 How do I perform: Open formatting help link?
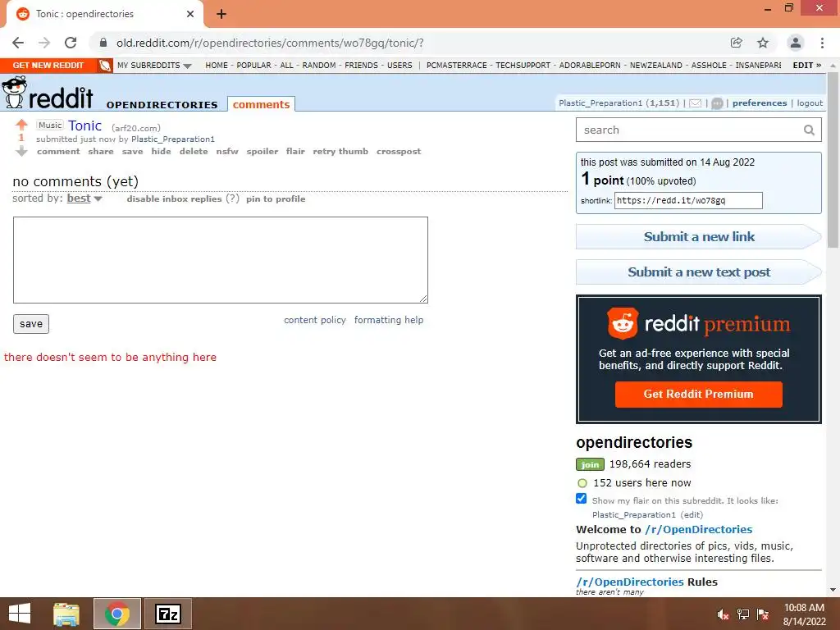tap(388, 320)
